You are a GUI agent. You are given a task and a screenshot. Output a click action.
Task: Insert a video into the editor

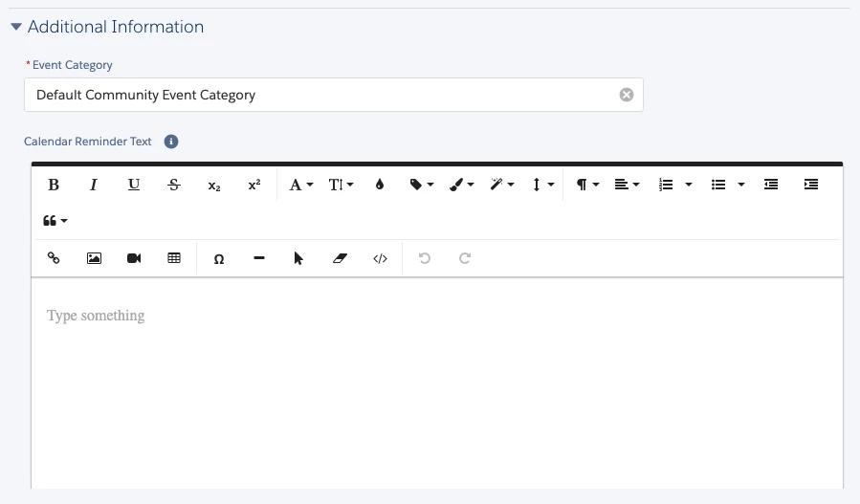(x=134, y=258)
